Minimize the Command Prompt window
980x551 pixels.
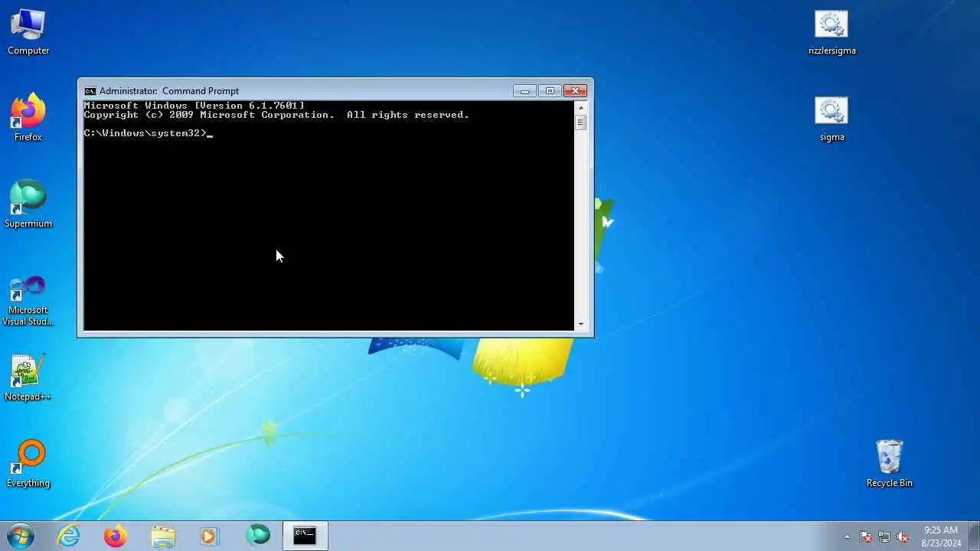click(x=524, y=91)
